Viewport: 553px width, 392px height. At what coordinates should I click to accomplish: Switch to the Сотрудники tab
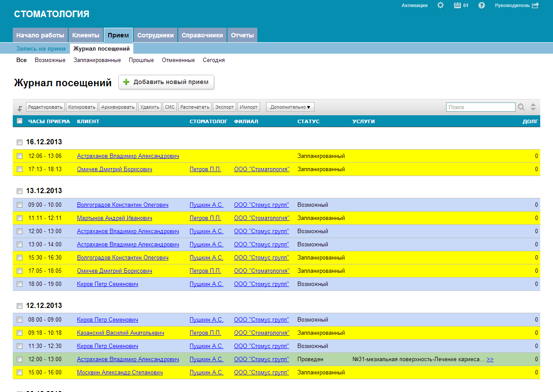[x=155, y=35]
